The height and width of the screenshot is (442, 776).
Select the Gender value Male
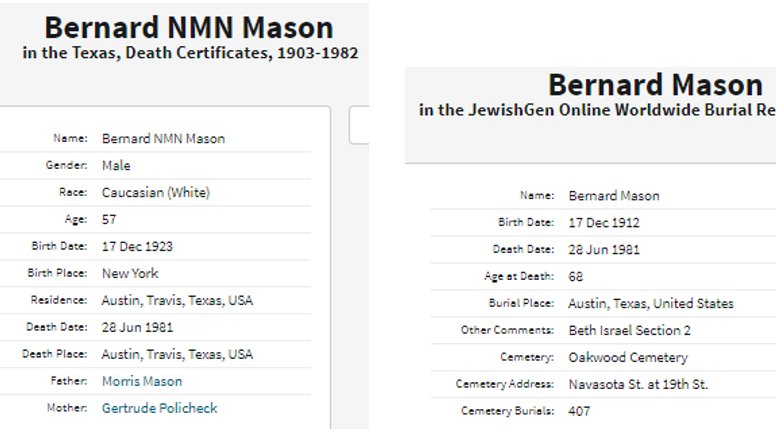116,166
